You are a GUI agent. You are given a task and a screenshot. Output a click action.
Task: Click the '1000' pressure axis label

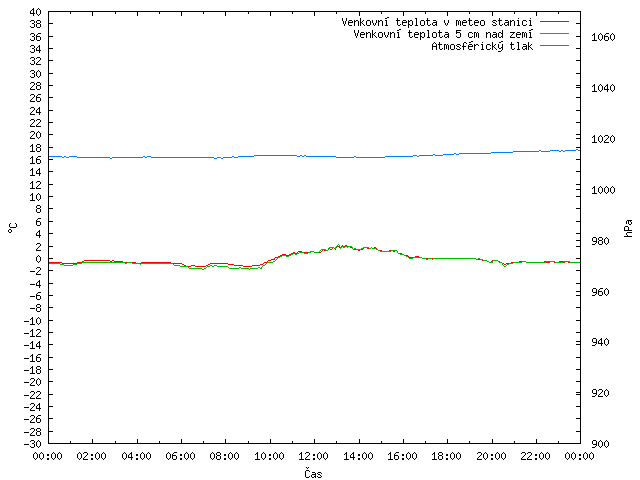click(603, 190)
